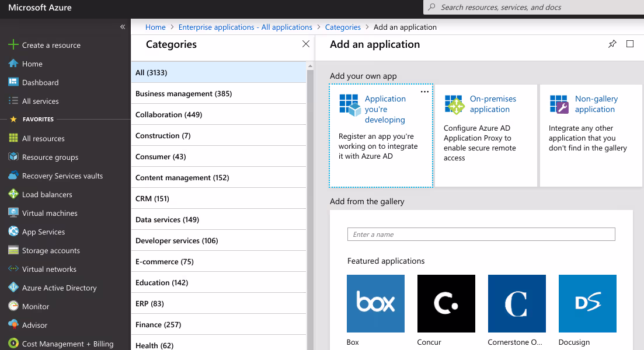Open the Non-gallery application card

coord(590,135)
